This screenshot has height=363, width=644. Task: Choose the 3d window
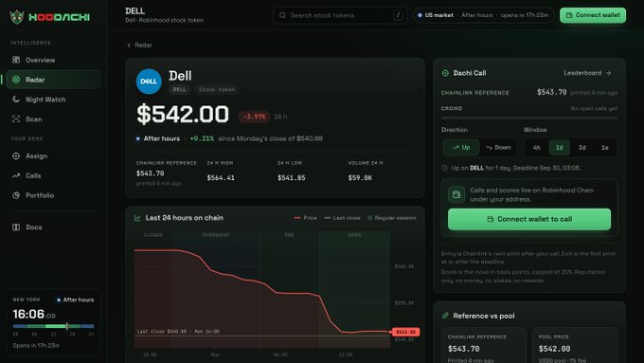pyautogui.click(x=582, y=147)
